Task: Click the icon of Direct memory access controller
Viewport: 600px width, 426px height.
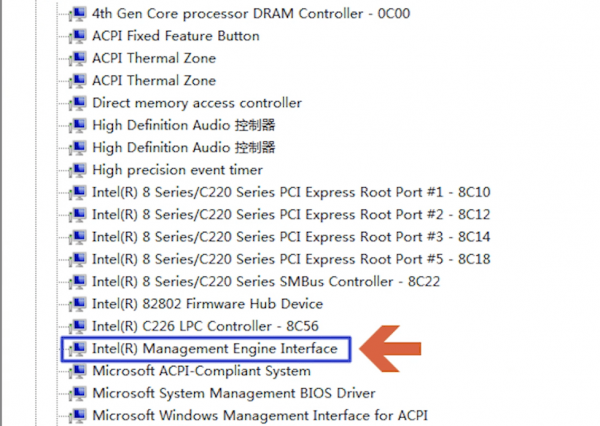Action: [x=78, y=103]
